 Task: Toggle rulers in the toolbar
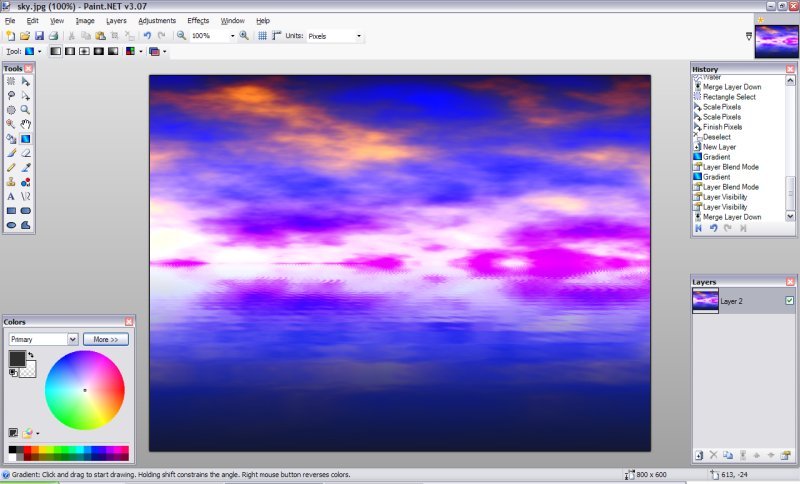tap(276, 35)
